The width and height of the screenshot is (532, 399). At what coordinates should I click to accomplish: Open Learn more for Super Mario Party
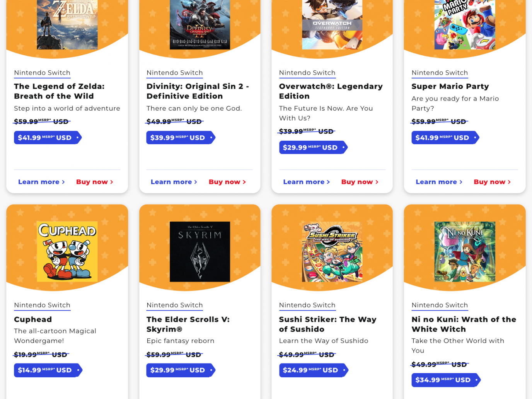point(439,182)
